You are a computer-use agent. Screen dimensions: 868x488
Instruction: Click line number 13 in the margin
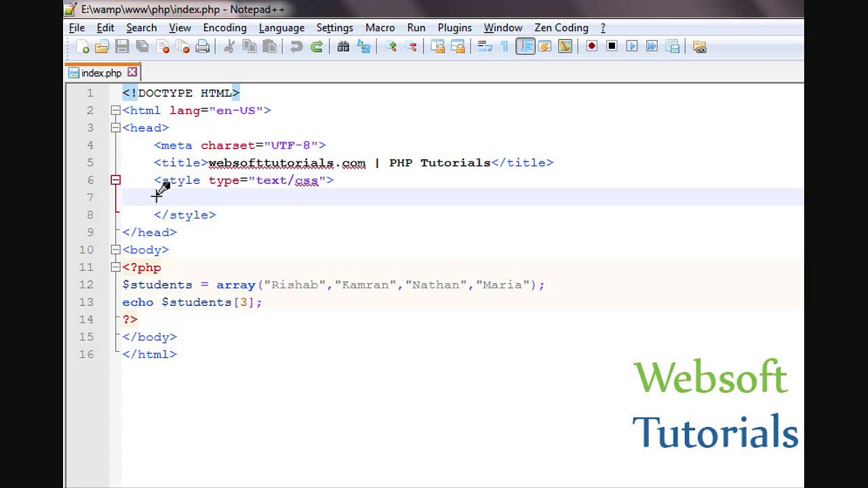coord(86,302)
